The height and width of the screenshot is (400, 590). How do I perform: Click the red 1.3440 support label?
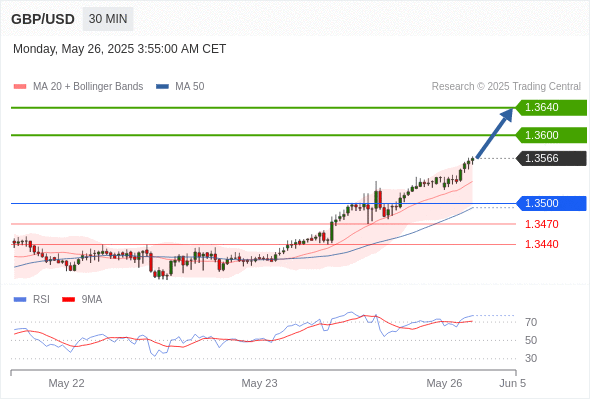(542, 244)
